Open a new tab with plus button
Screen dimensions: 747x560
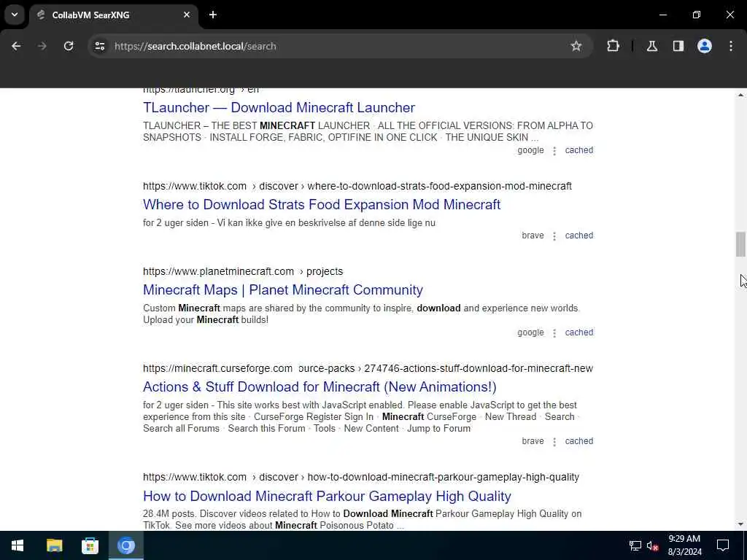213,15
